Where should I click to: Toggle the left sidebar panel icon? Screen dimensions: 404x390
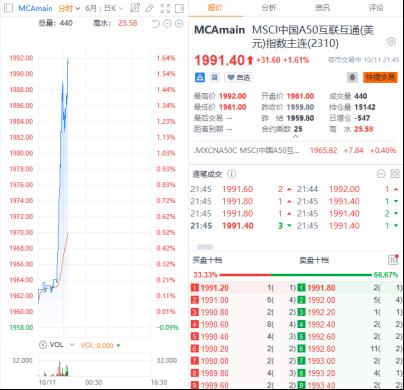8,8
